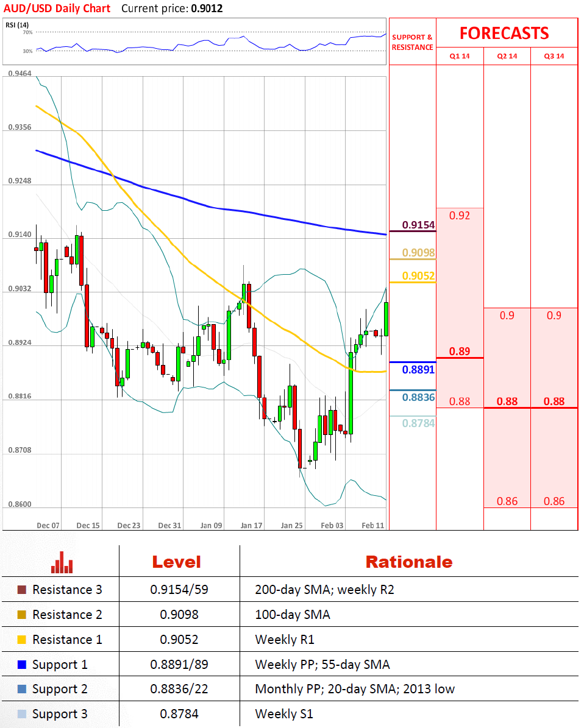Click the 0.8600 price axis label
584x728 pixels.
tap(20, 504)
